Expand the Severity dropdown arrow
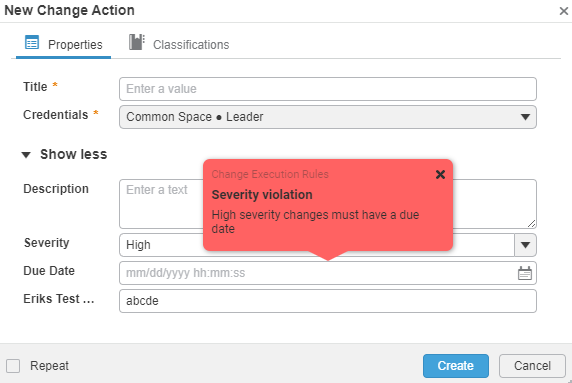 (x=525, y=245)
